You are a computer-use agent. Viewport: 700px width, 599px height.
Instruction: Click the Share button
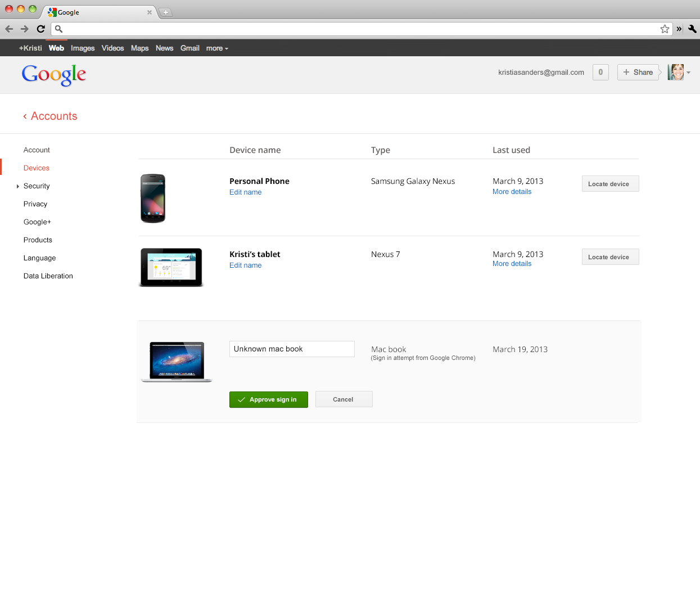click(x=638, y=72)
